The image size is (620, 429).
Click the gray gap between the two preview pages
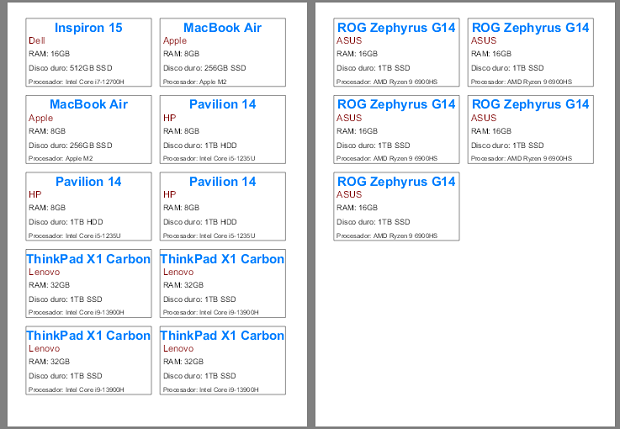click(311, 214)
